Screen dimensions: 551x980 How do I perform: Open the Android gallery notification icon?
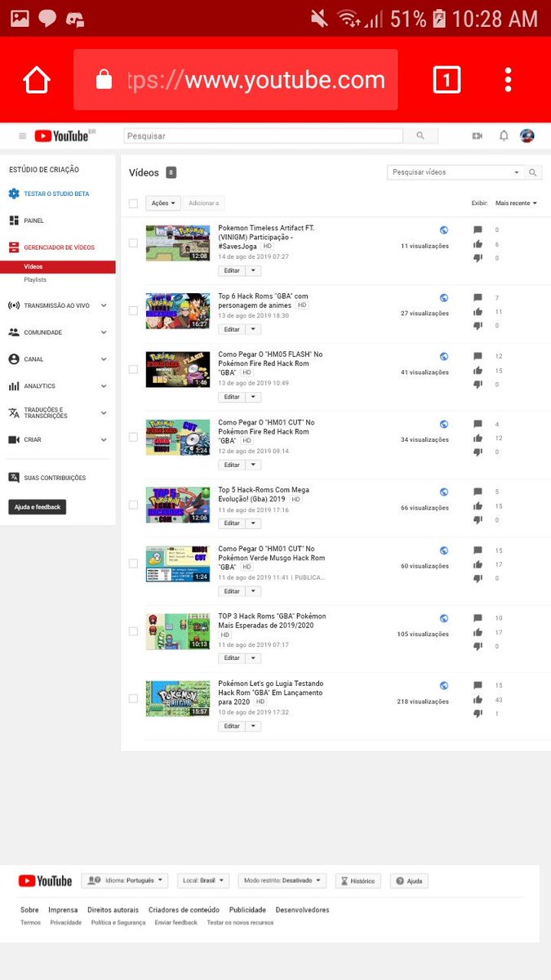click(20, 18)
